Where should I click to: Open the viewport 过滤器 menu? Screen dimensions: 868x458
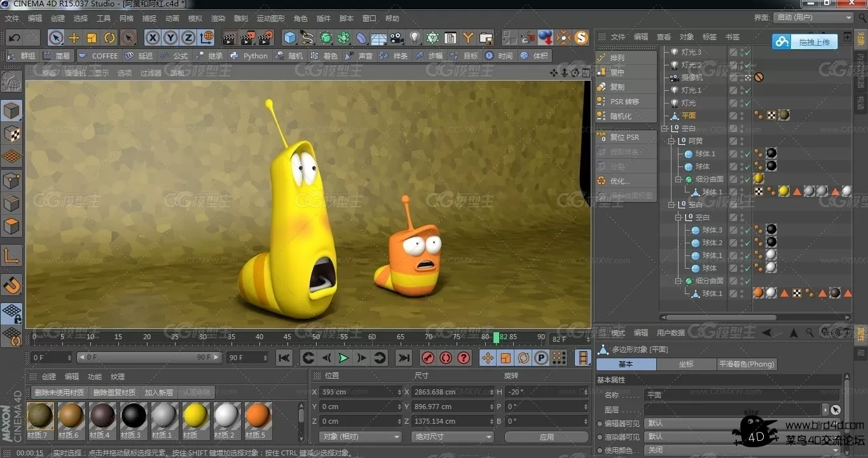click(x=151, y=73)
